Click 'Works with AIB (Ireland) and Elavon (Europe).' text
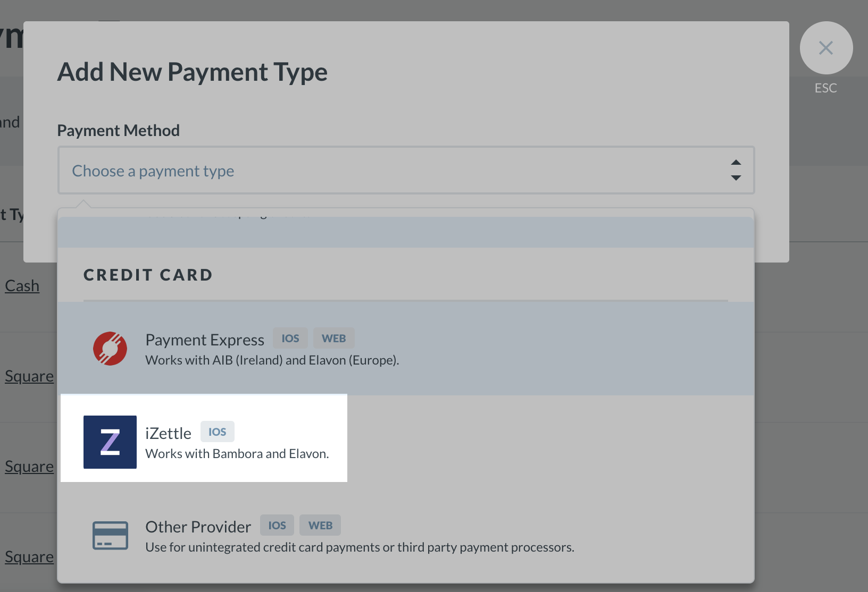Viewport: 868px width, 592px height. (272, 360)
